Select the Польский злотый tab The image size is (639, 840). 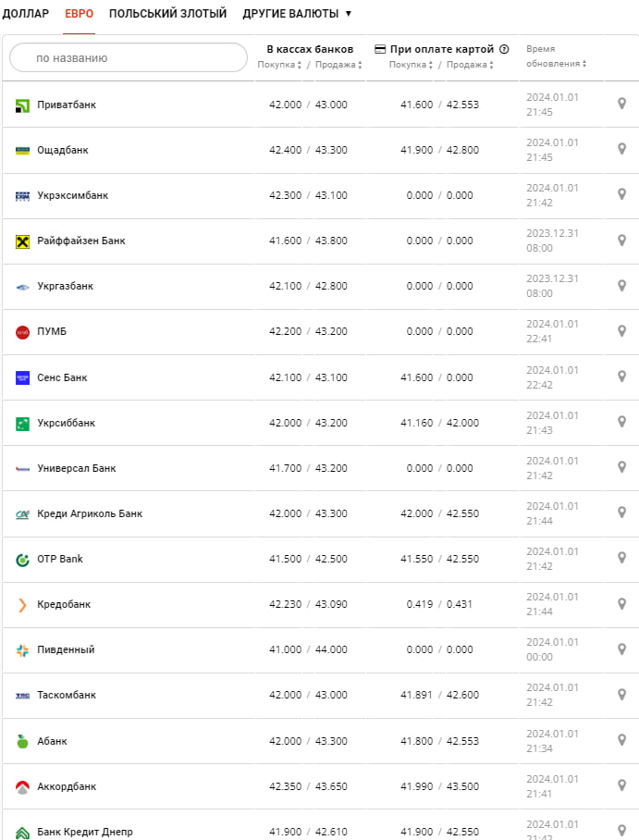tap(167, 14)
